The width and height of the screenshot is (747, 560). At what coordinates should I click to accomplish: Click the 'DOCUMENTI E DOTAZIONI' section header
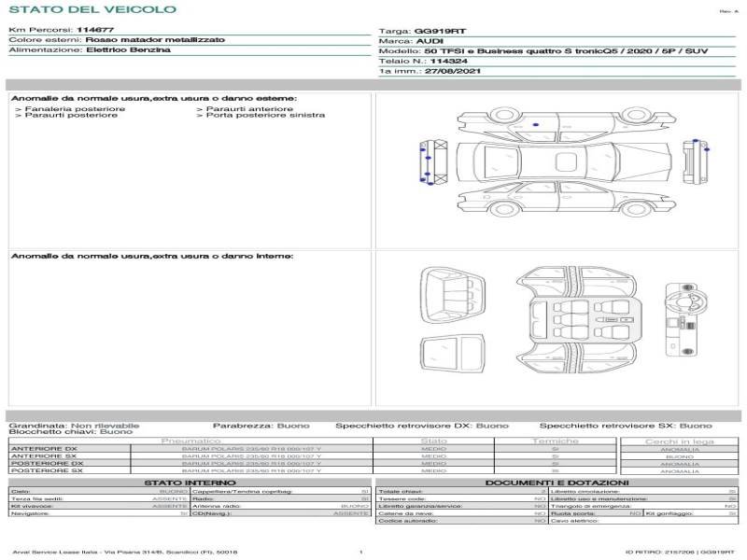[x=557, y=483]
